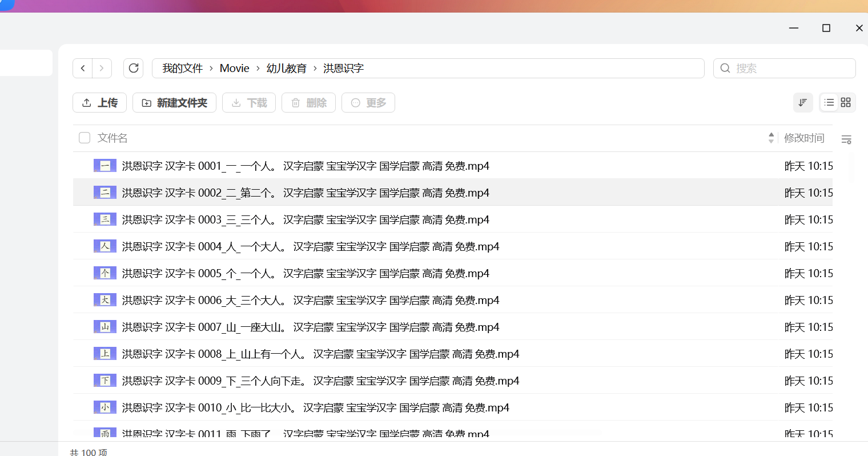
Task: Click the 新建文件夹 (new folder) button
Action: [174, 102]
